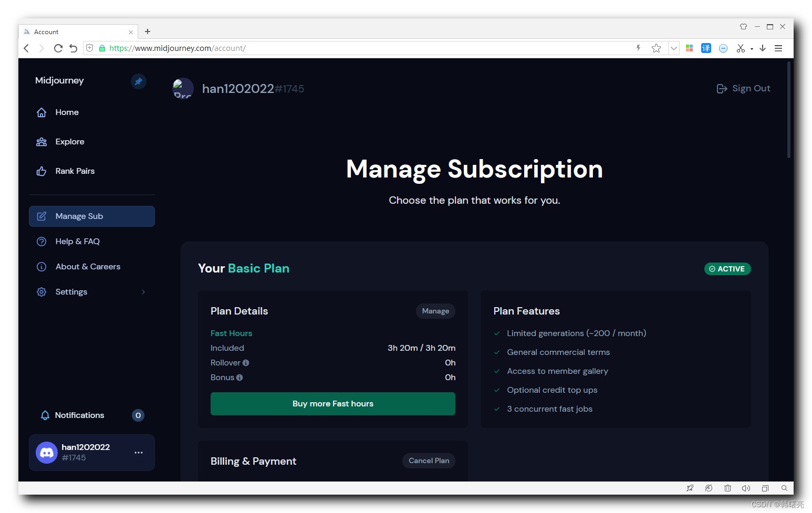812x513 pixels.
Task: Show the Bonus info tooltip icon
Action: point(240,378)
